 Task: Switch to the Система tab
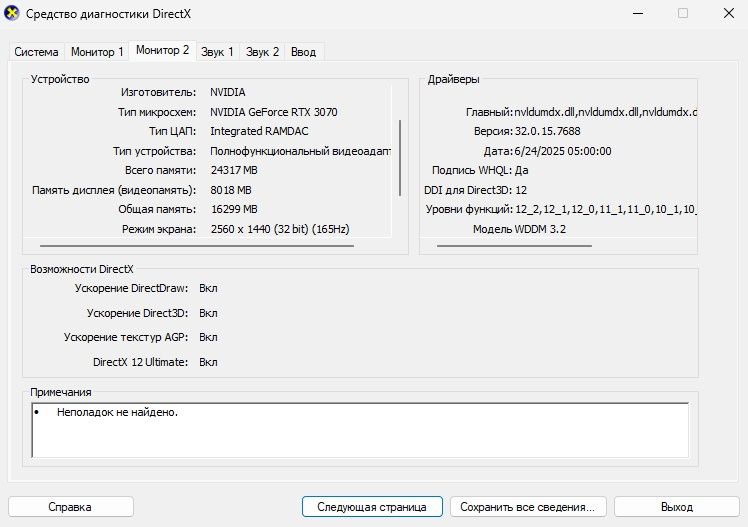(x=36, y=52)
